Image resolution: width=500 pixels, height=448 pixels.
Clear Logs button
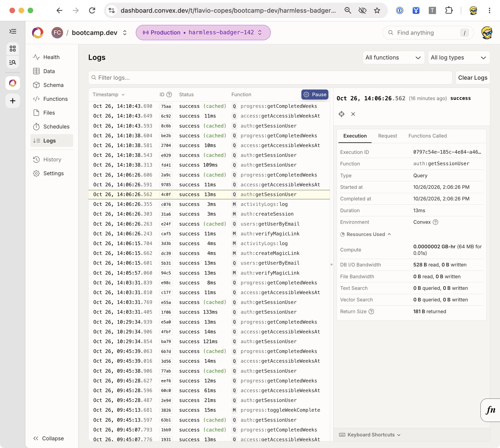click(473, 78)
